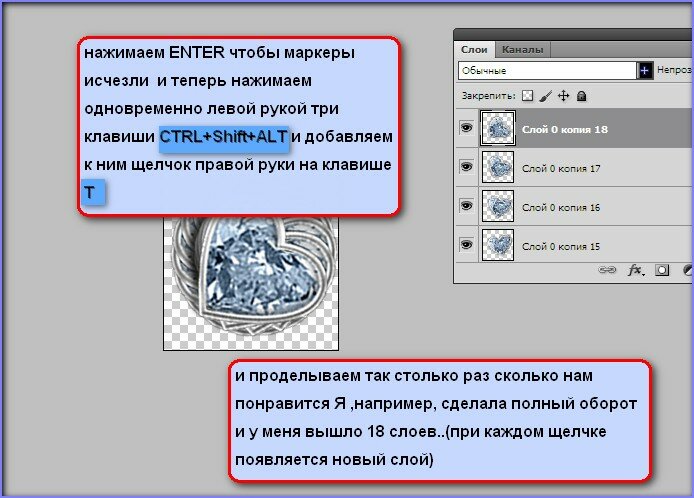The width and height of the screenshot is (694, 498).
Task: Add a layer mask via panel icon
Action: (661, 270)
